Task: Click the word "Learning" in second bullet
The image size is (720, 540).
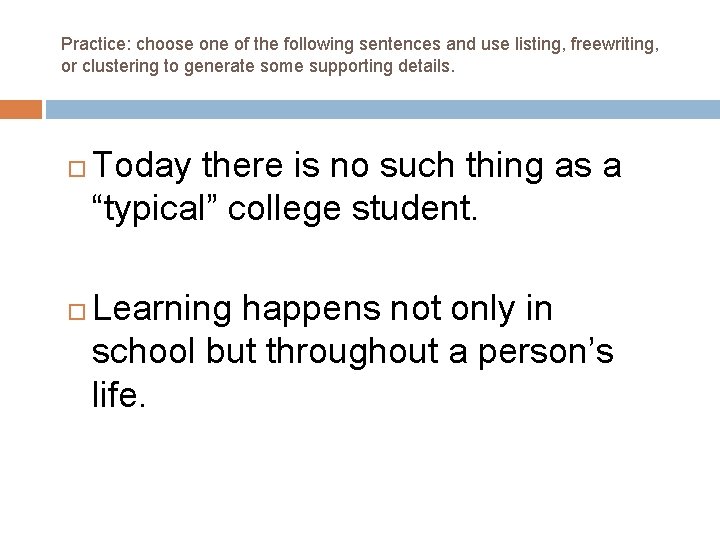Action: (x=162, y=309)
